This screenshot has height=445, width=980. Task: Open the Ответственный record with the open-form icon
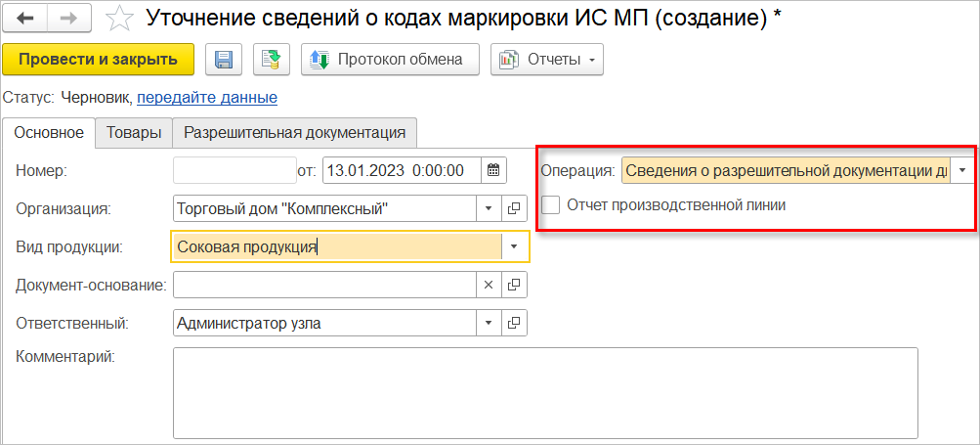515,322
